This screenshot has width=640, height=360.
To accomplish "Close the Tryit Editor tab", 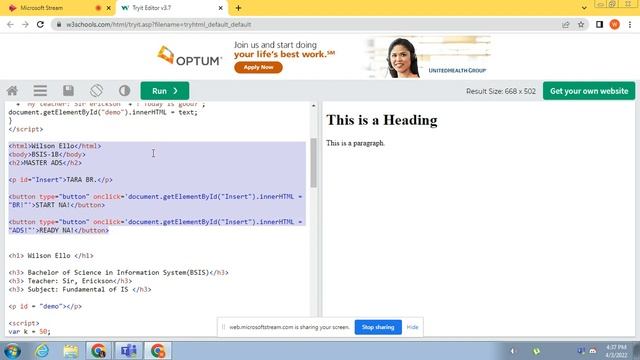I will tap(220, 8).
